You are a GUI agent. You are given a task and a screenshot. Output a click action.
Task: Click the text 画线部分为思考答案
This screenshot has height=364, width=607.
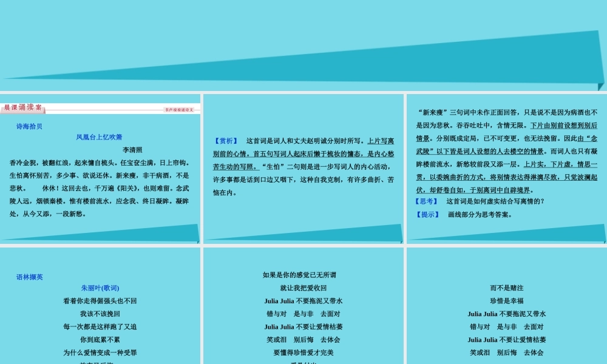point(480,215)
